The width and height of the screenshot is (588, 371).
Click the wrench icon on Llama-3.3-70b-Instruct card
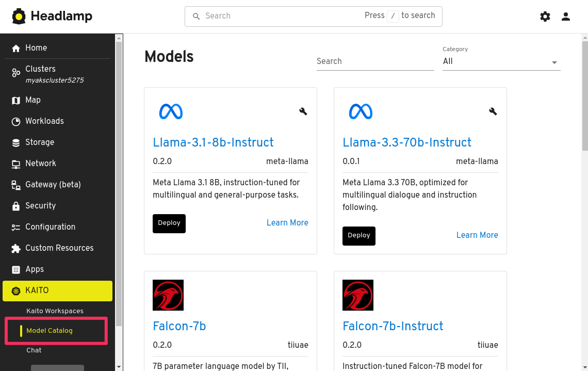[493, 111]
